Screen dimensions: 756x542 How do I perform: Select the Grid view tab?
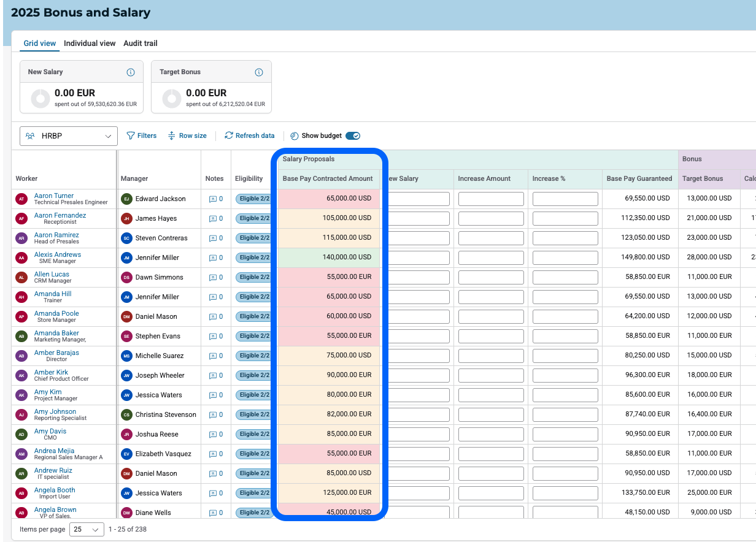click(x=40, y=44)
